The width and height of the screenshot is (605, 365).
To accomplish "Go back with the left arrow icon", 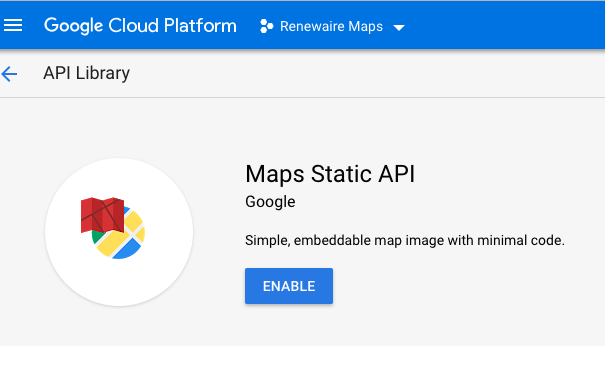I will click(9, 74).
